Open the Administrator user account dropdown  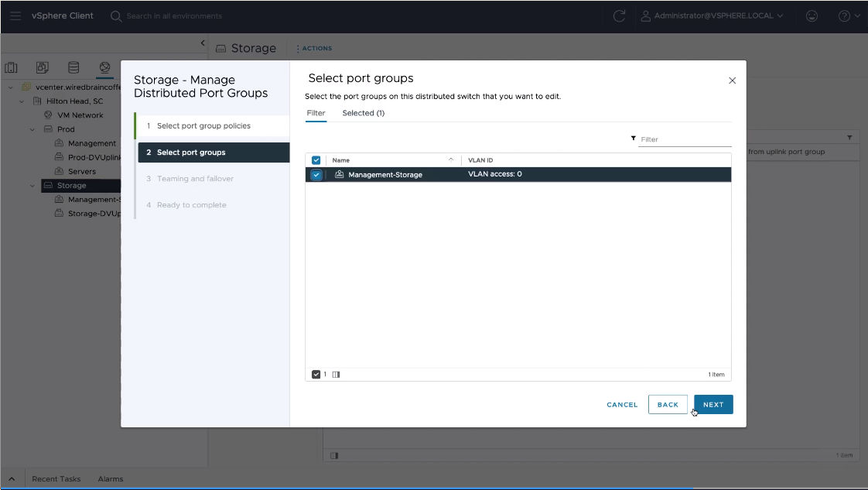tap(712, 16)
